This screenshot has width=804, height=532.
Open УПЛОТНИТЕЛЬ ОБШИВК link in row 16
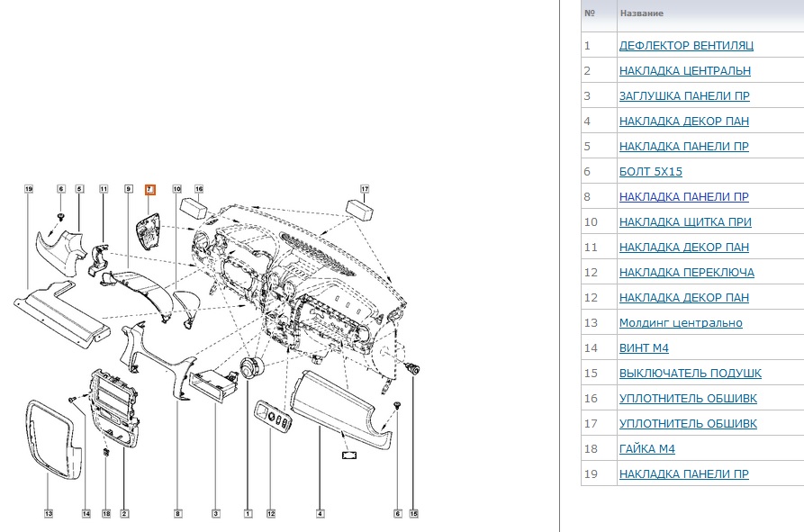coord(688,398)
